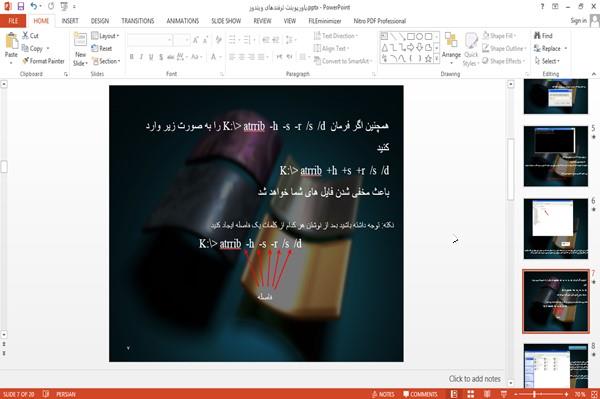The width and height of the screenshot is (600, 399).
Task: Undo the last action
Action: pos(34,7)
